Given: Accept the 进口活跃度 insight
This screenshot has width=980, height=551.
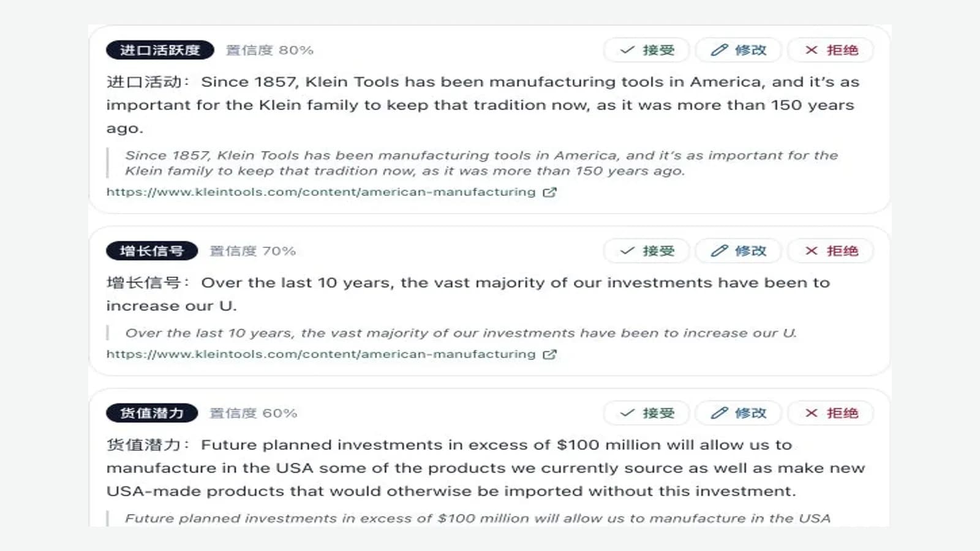Looking at the screenshot, I should pos(646,50).
